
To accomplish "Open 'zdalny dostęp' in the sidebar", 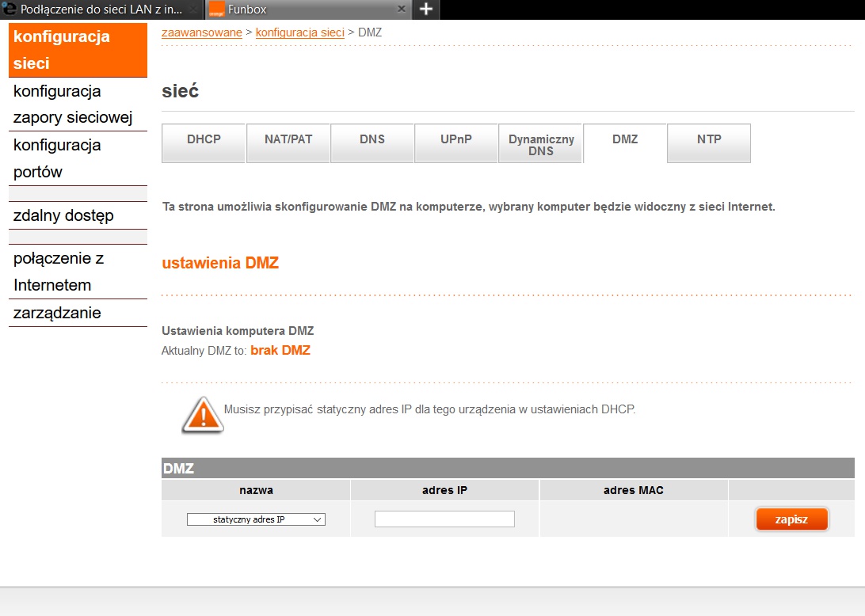I will tap(78, 215).
